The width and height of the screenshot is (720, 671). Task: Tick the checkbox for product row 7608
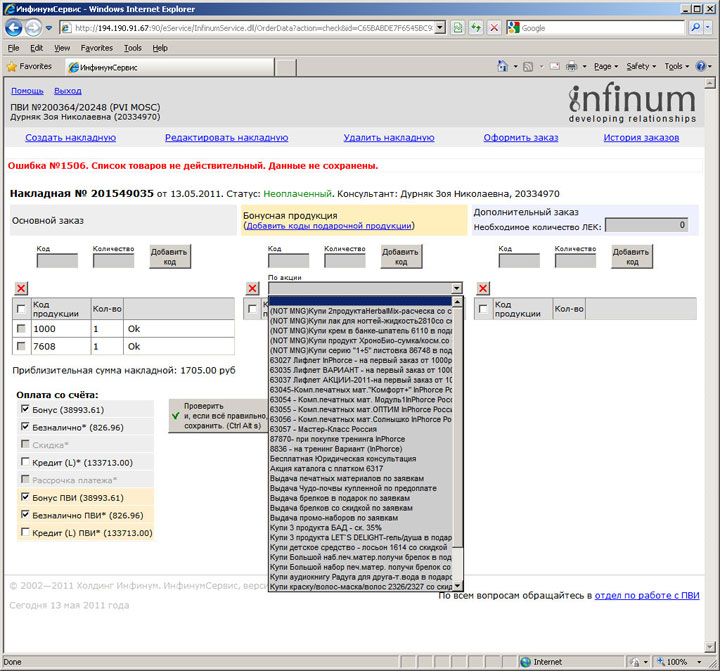coord(21,346)
